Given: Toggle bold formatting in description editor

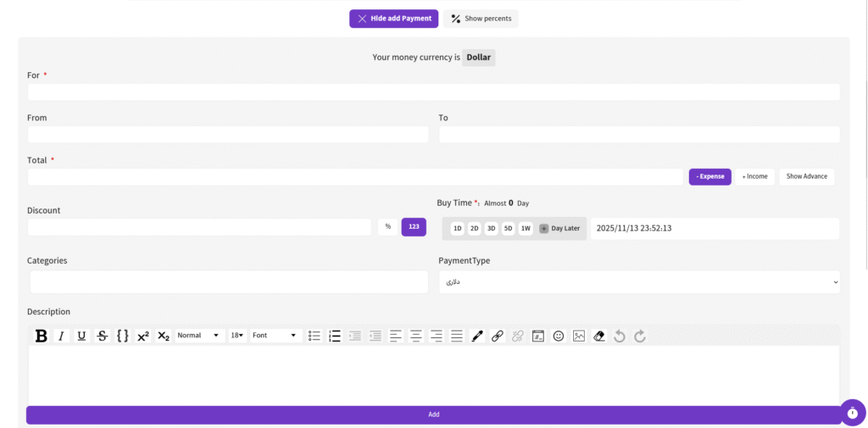Looking at the screenshot, I should pos(41,336).
